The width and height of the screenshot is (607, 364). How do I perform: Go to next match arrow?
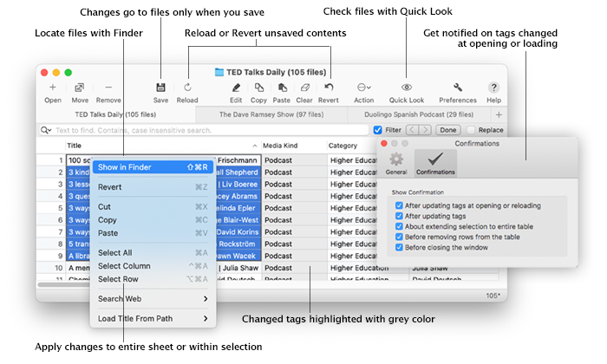(x=425, y=130)
